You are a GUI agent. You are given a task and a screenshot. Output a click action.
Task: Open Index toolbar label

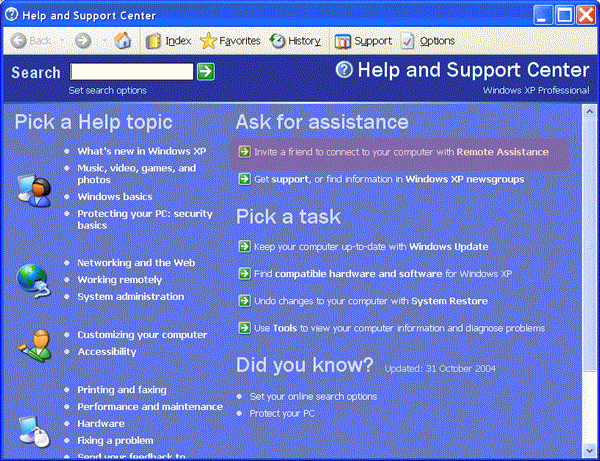178,41
